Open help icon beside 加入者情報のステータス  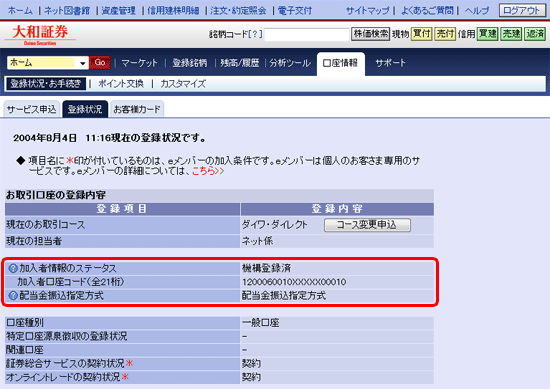(x=13, y=269)
